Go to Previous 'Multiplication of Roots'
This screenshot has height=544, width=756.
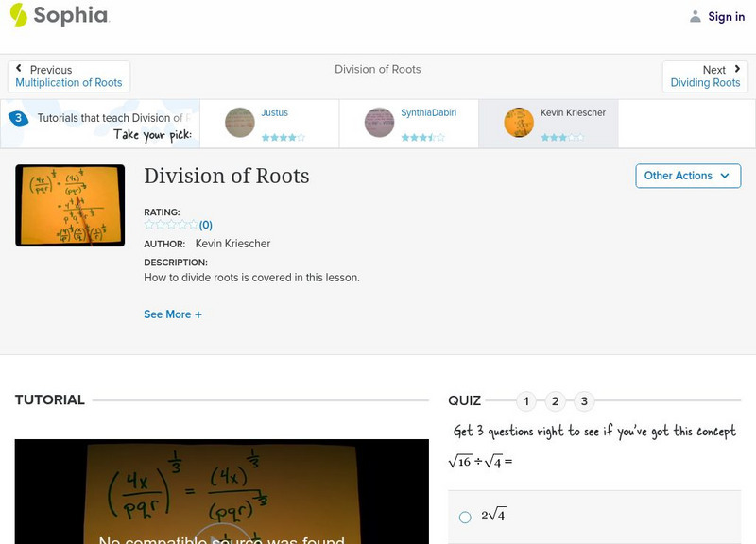(x=68, y=82)
